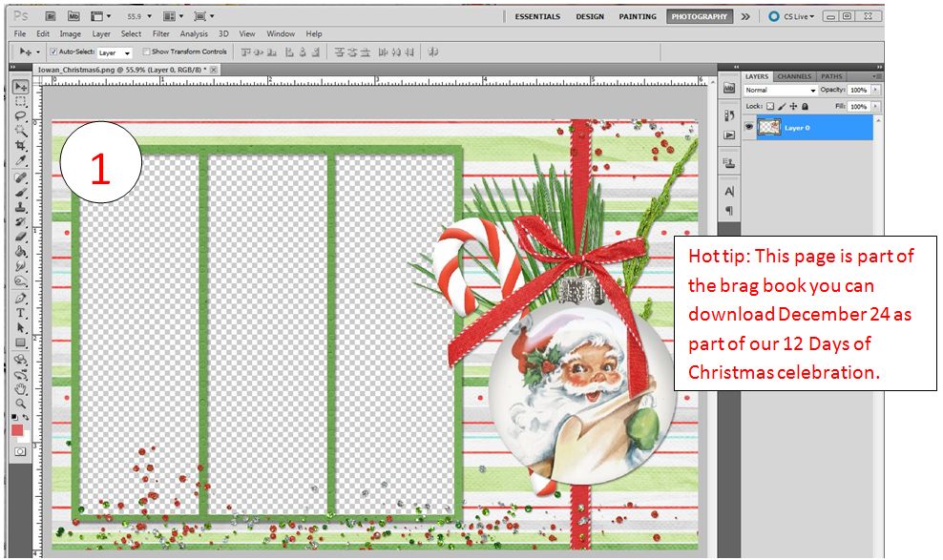Screen dimensions: 943x560
Task: Select the Brush tool
Action: [20, 193]
